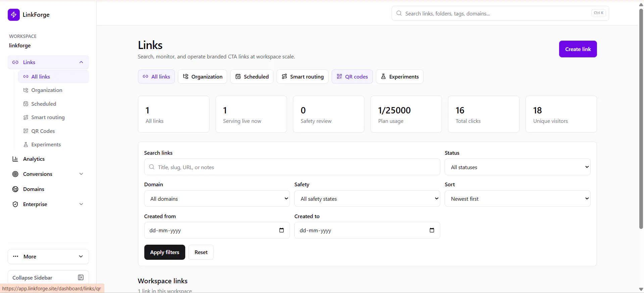This screenshot has width=644, height=293.
Task: Switch to the QR codes tab
Action: 352,77
